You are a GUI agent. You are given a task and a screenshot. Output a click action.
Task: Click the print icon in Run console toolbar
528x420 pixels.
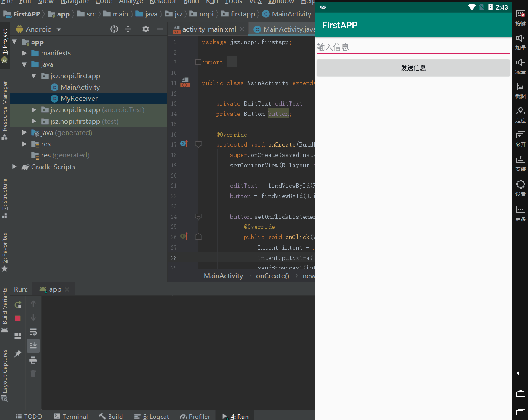click(33, 360)
